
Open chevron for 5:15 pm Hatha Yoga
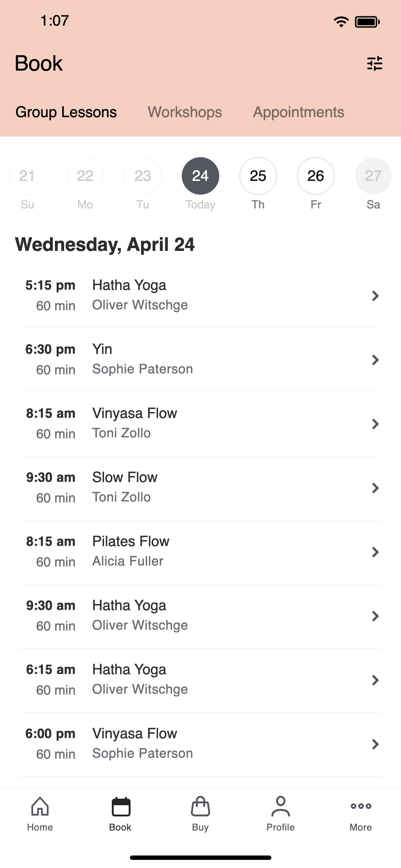tap(375, 296)
